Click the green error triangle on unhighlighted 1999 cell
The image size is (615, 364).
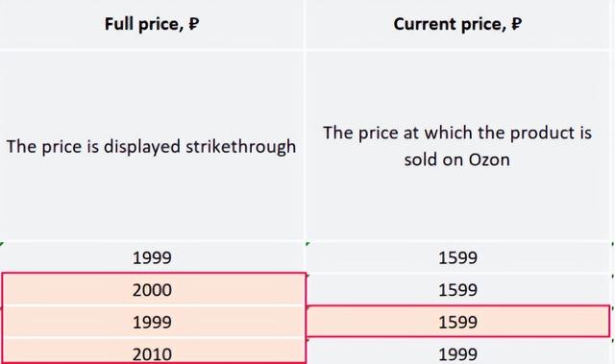2,245
